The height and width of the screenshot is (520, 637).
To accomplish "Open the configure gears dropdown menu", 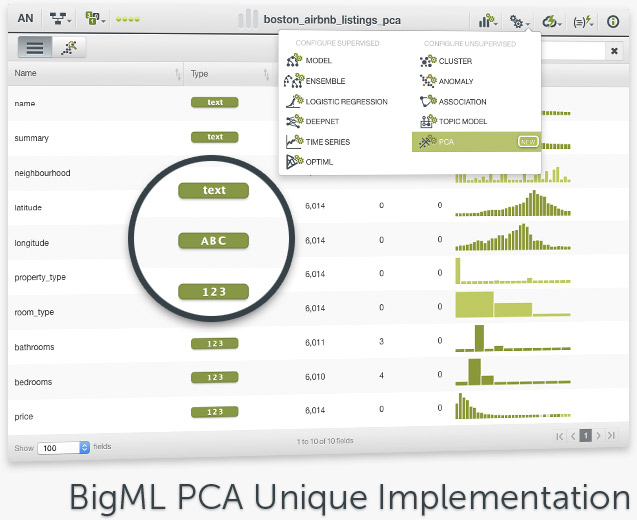I will click(519, 20).
